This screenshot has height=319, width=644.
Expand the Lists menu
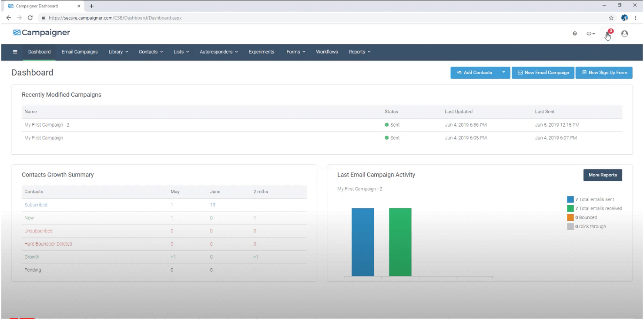click(181, 52)
